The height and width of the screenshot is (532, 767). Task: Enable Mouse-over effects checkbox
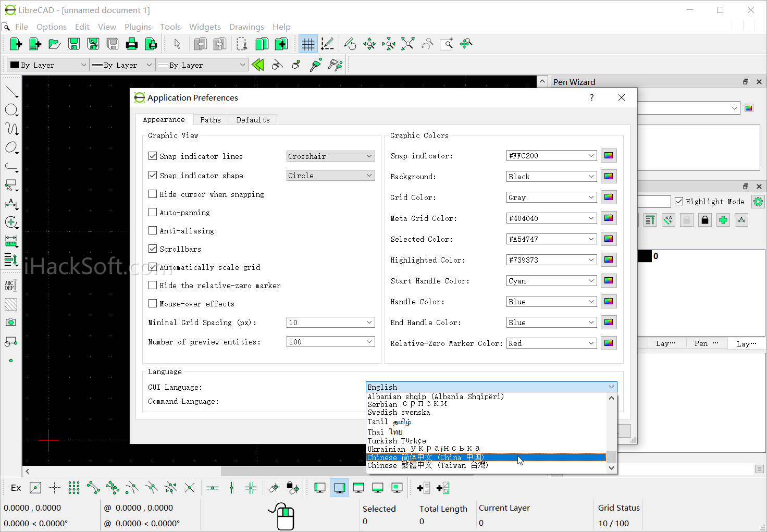(153, 303)
